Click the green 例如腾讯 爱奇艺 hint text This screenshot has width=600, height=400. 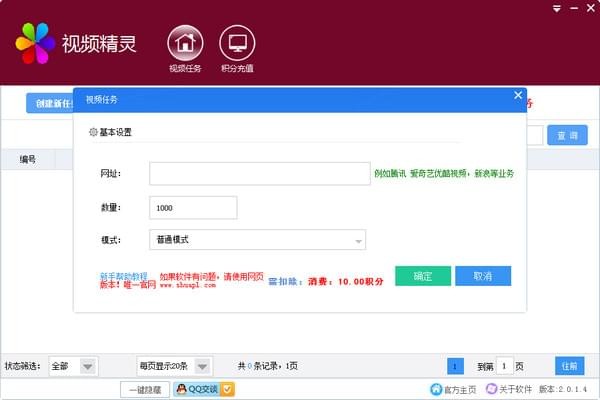(x=444, y=173)
